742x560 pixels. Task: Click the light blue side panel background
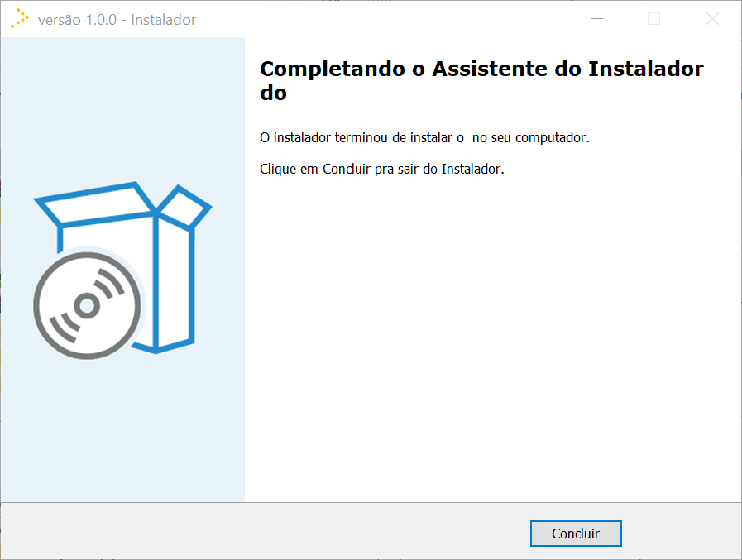tap(122, 426)
